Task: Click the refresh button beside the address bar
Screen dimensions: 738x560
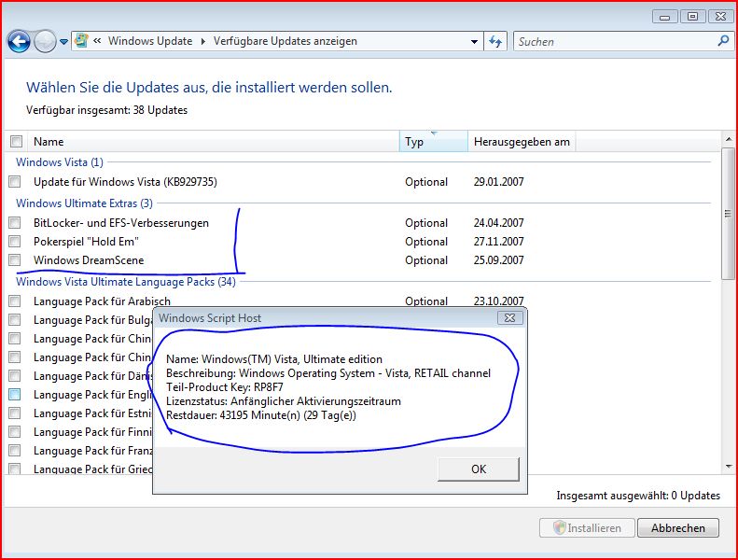Action: [495, 42]
